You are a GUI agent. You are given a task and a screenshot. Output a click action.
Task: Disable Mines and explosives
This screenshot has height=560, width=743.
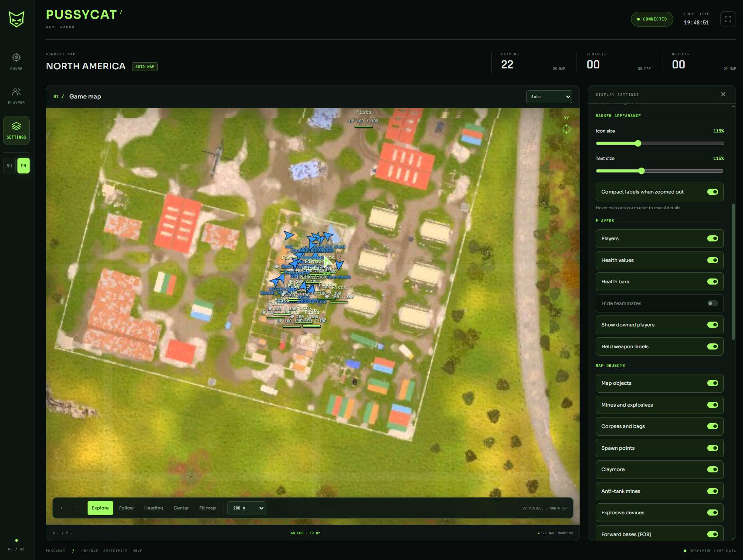point(712,405)
